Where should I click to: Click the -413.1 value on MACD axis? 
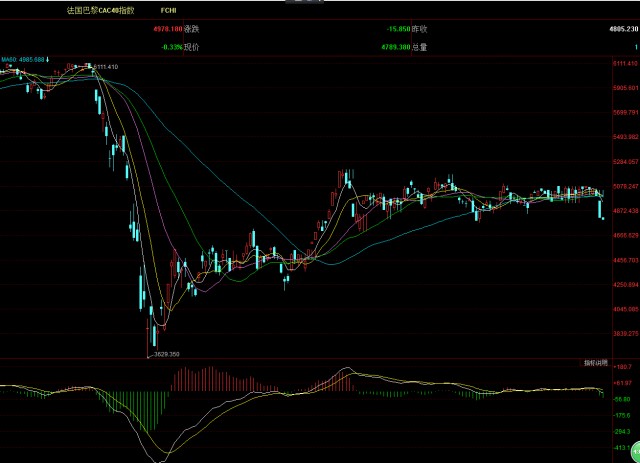pos(622,447)
